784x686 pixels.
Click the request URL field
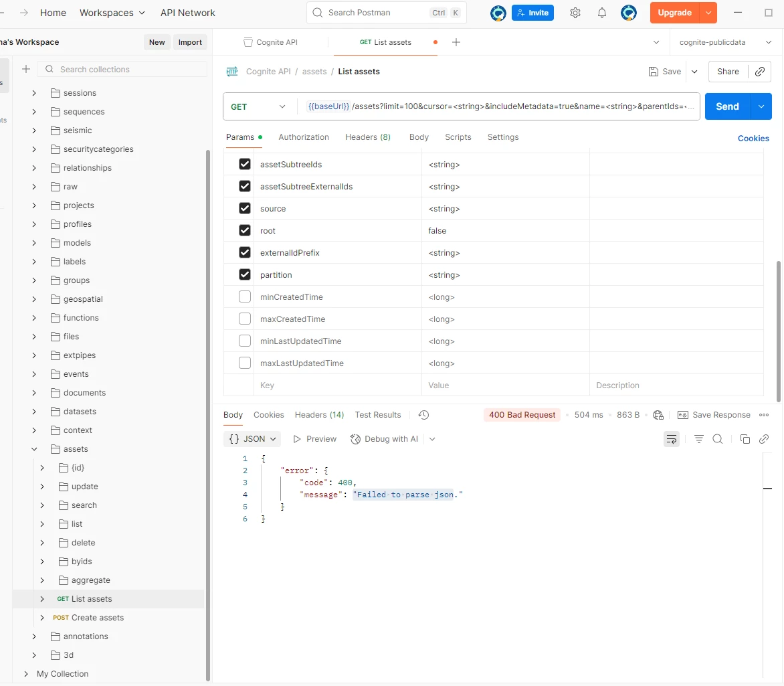tap(498, 106)
